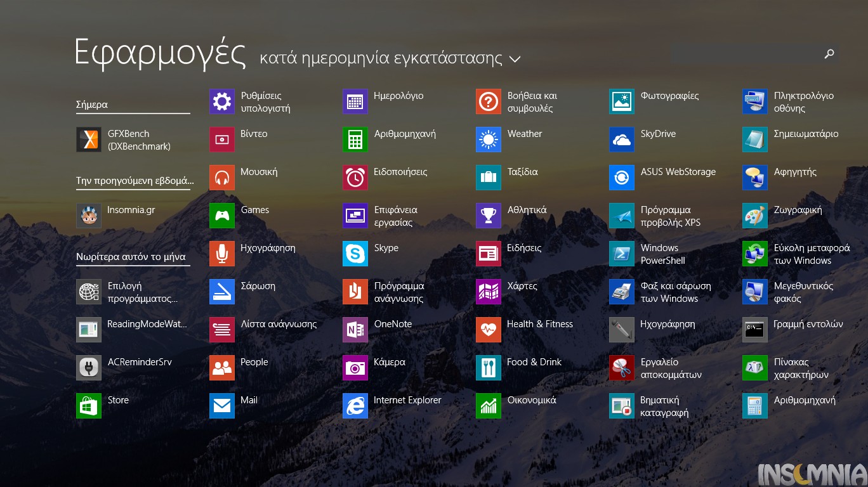Launch the Γραμμή εντολών command prompt icon
The image size is (868, 487).
click(755, 330)
